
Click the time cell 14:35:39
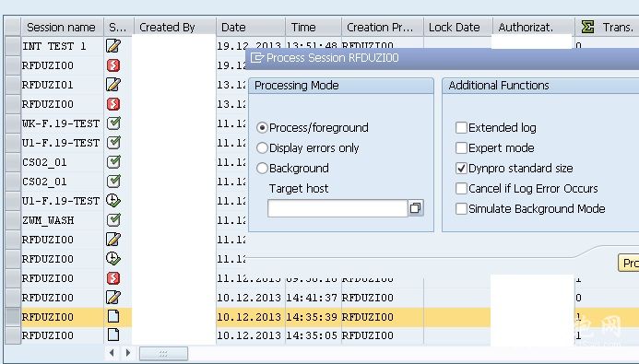312,317
